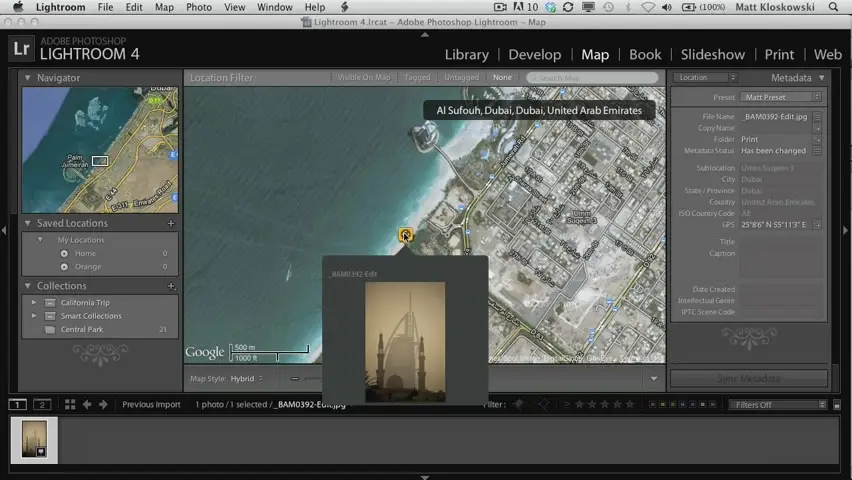The height and width of the screenshot is (480, 852).
Task: Switch to the Print module
Action: (779, 54)
